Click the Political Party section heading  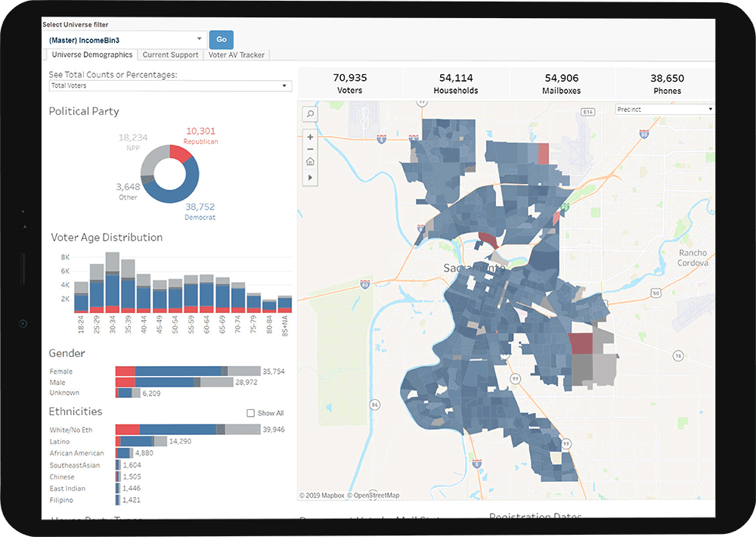84,111
